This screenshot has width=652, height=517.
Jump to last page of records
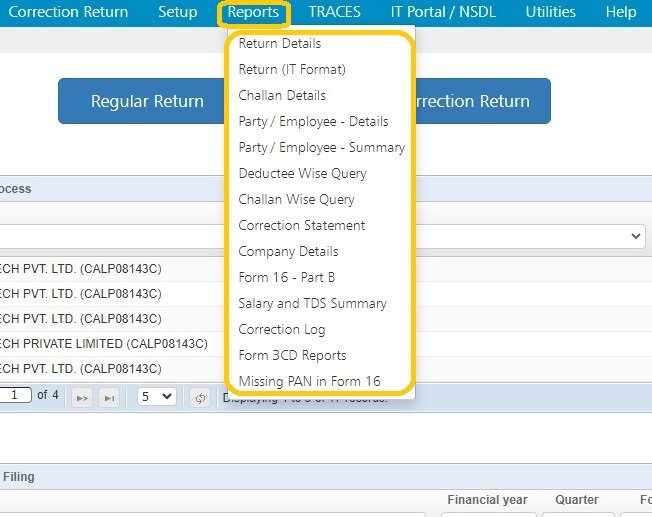pyautogui.click(x=109, y=398)
